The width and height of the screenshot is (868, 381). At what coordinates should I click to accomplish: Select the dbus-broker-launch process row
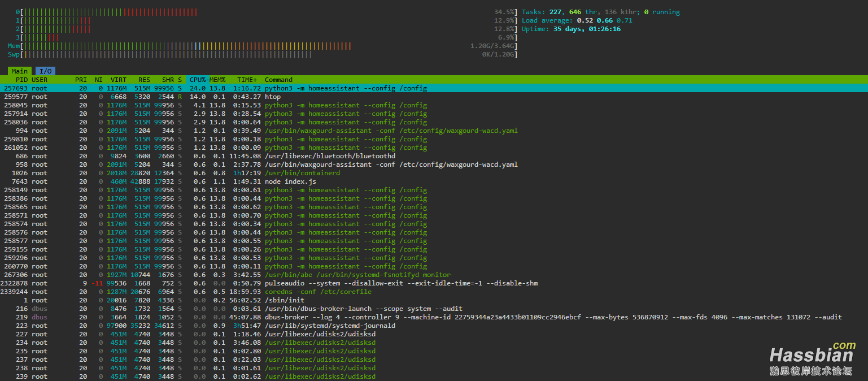[x=434, y=309]
